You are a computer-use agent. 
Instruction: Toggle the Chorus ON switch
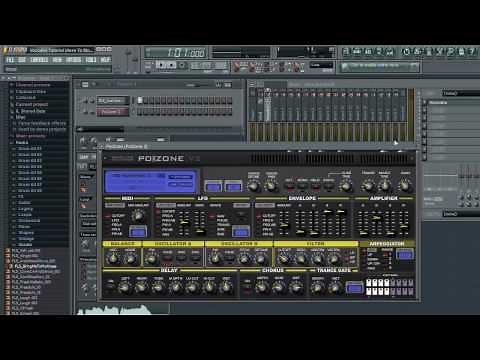247,289
